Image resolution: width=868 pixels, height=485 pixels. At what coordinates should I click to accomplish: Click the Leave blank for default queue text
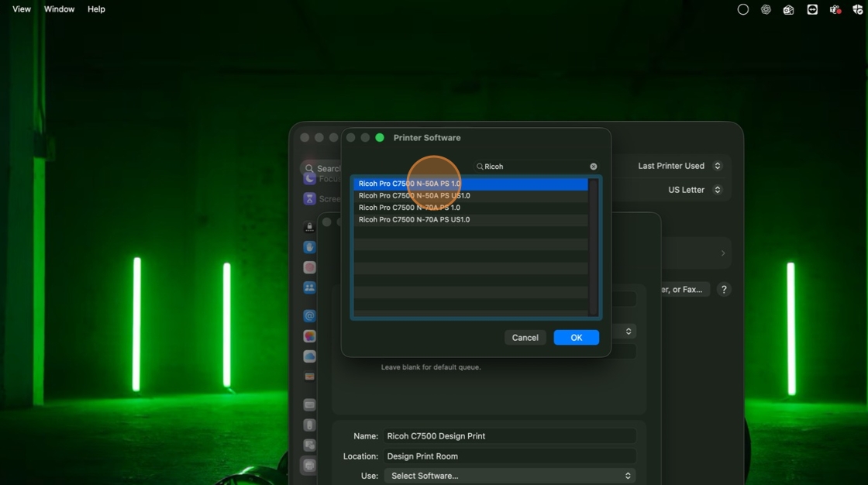point(431,367)
